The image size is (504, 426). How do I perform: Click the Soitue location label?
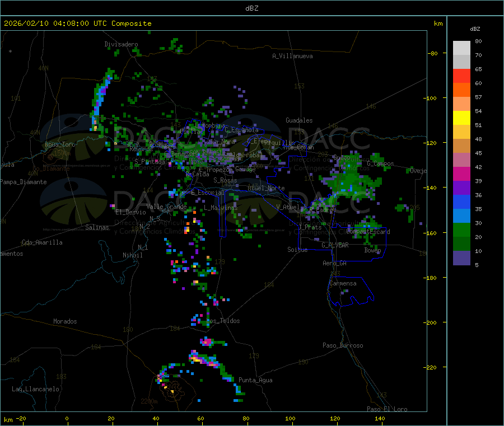(297, 250)
